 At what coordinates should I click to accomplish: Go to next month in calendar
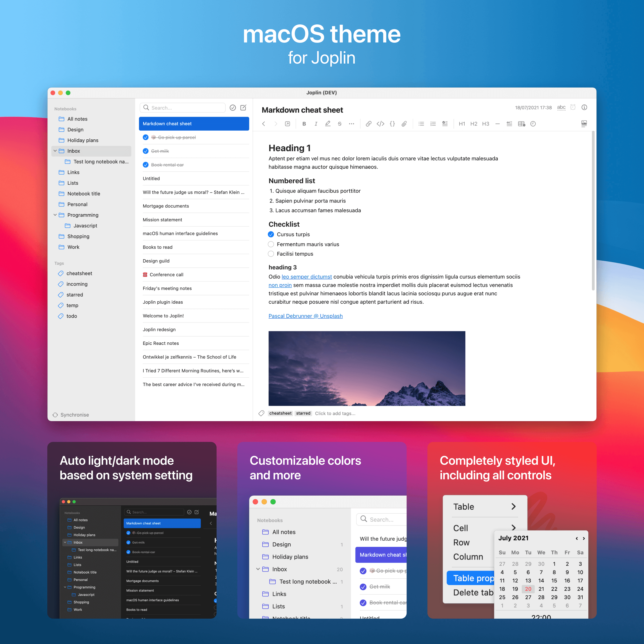point(584,538)
